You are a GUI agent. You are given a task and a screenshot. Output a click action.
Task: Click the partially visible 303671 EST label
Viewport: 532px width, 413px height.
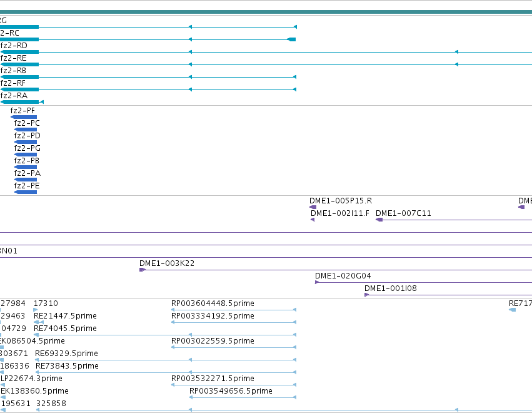coord(14,354)
